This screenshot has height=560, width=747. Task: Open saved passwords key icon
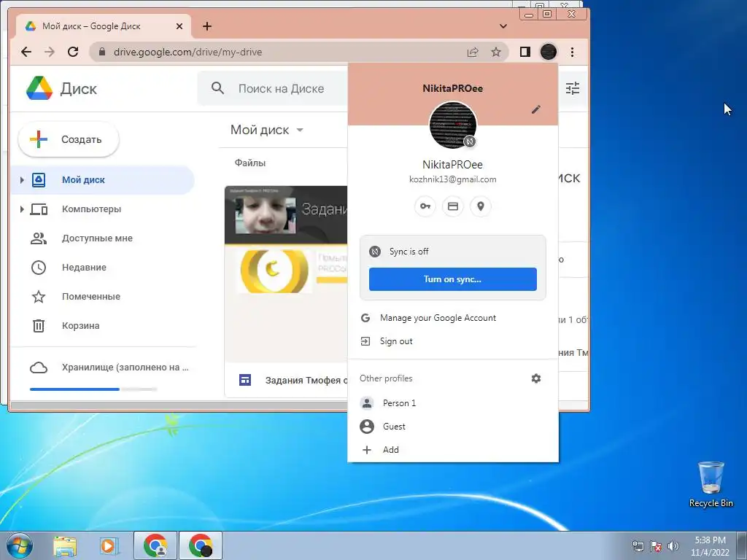pos(425,206)
